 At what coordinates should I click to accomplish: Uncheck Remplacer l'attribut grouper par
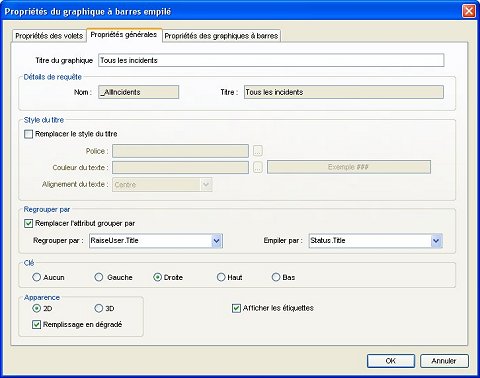pos(29,223)
